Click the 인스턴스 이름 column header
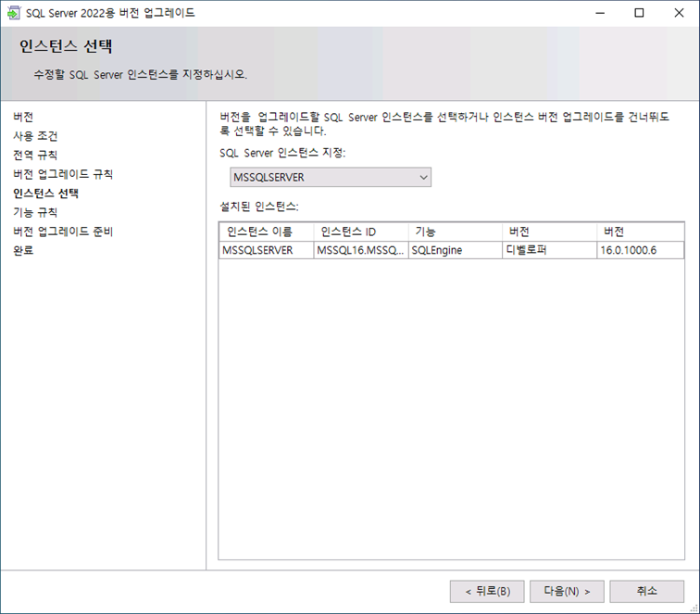Image resolution: width=700 pixels, height=614 pixels. pyautogui.click(x=267, y=232)
